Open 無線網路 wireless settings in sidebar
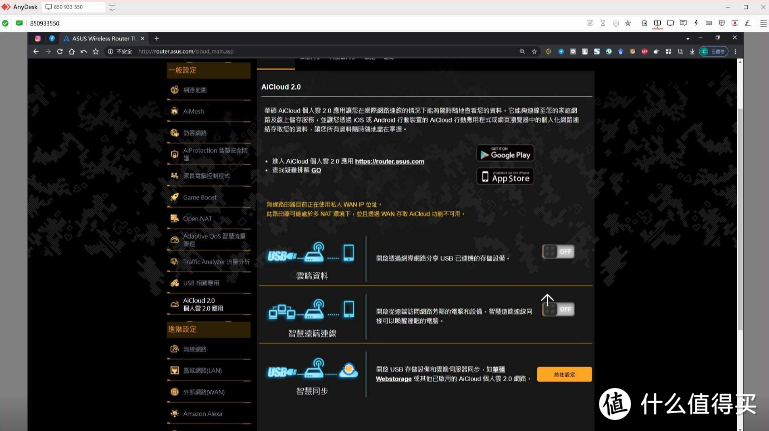The height and width of the screenshot is (431, 769). point(208,349)
